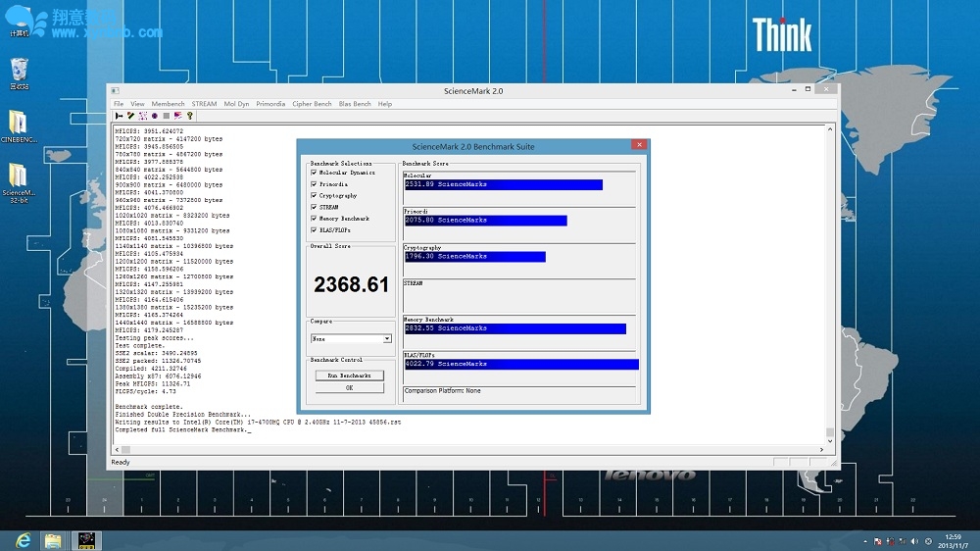Click horizontal scrollbar left arrow
Image resolution: width=980 pixels, height=551 pixels.
coord(117,450)
